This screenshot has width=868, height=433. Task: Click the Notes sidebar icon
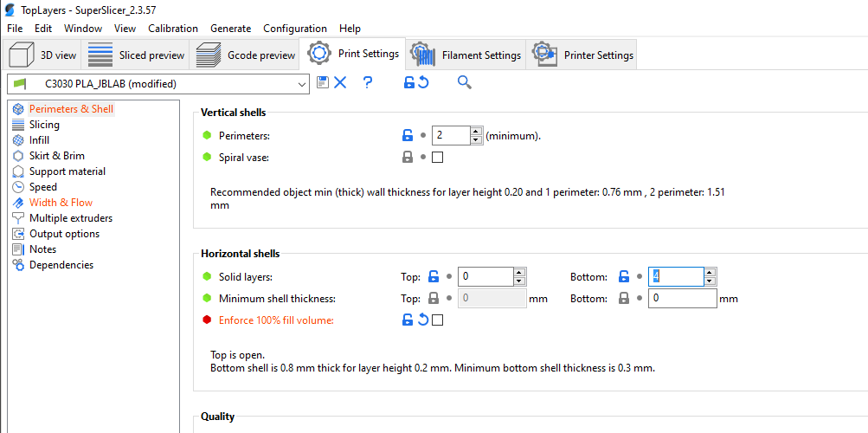coord(18,249)
